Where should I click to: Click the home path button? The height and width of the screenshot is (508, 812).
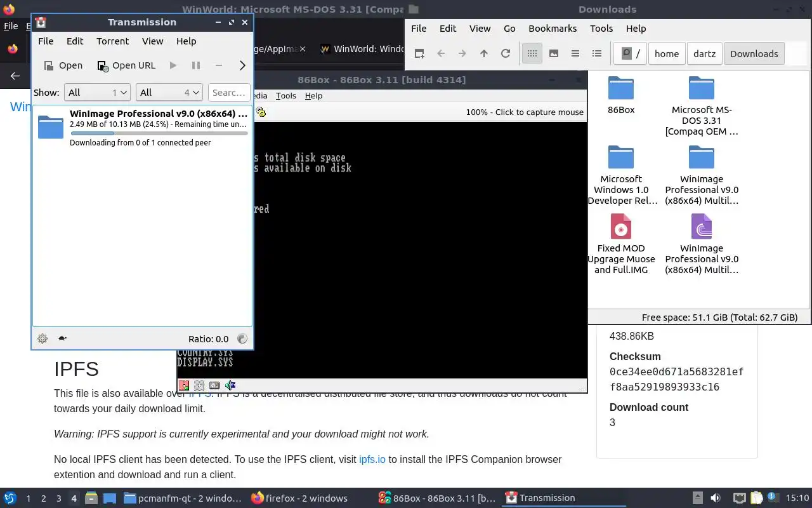(667, 53)
